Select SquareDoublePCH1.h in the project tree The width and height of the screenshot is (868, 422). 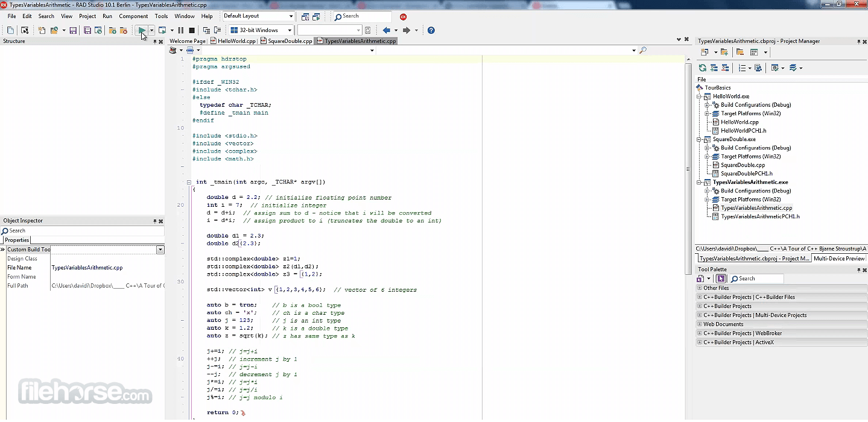[746, 174]
